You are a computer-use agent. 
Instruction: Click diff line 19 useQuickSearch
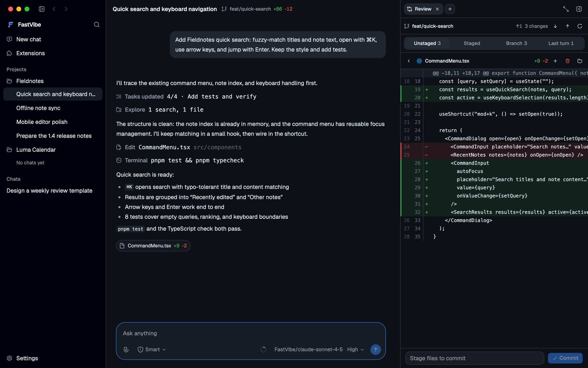pyautogui.click(x=494, y=90)
